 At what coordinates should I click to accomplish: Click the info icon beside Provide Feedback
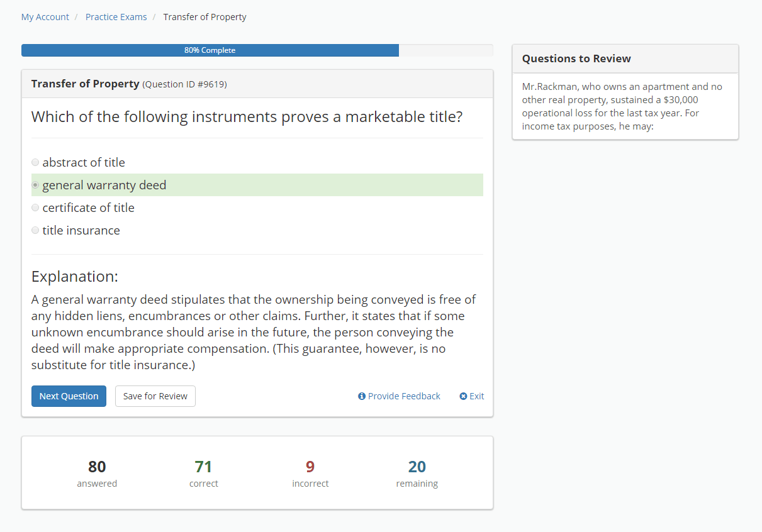click(x=362, y=396)
